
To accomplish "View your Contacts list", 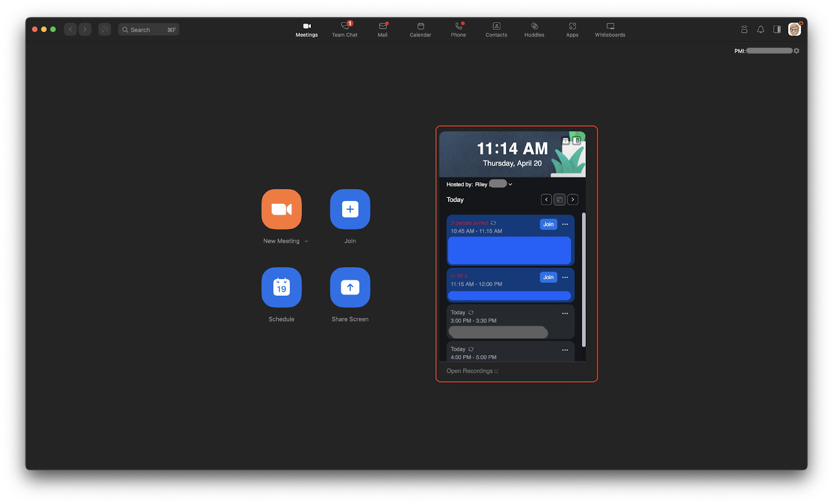I will click(496, 29).
